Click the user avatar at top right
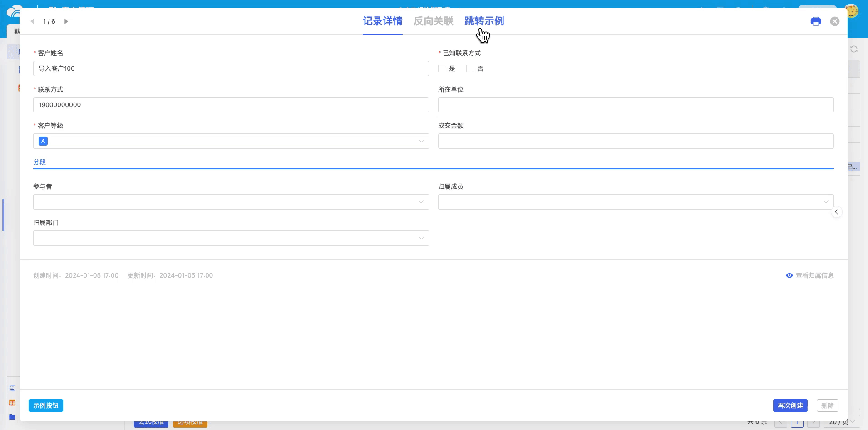The width and height of the screenshot is (868, 430). click(852, 11)
